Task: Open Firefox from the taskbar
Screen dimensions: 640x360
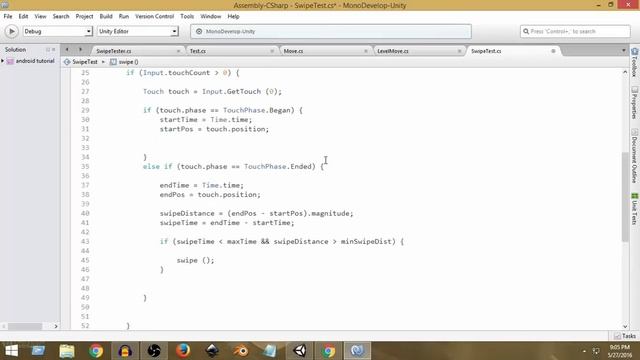Action: 183,351
